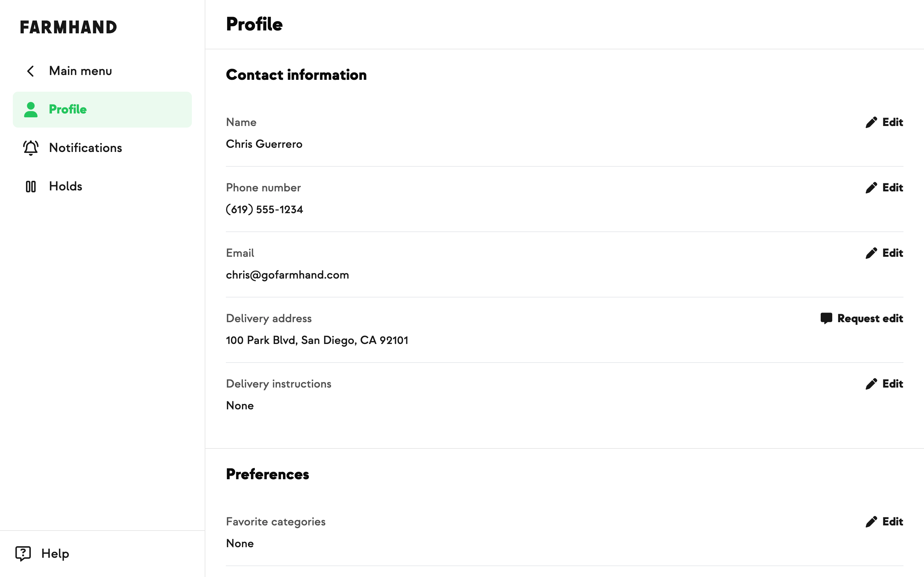
Task: Click the pencil icon for Phone number
Action: 871,188
